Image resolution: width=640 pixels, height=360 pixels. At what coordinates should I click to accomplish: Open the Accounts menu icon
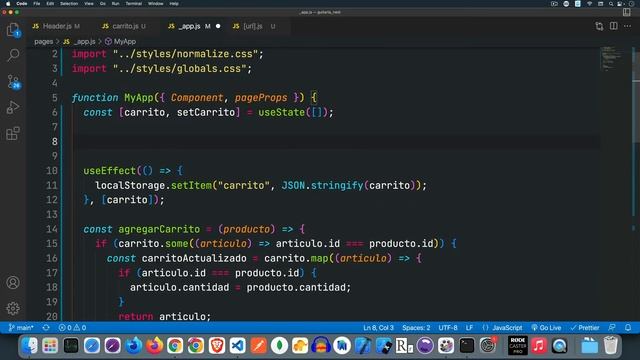[x=13, y=282]
